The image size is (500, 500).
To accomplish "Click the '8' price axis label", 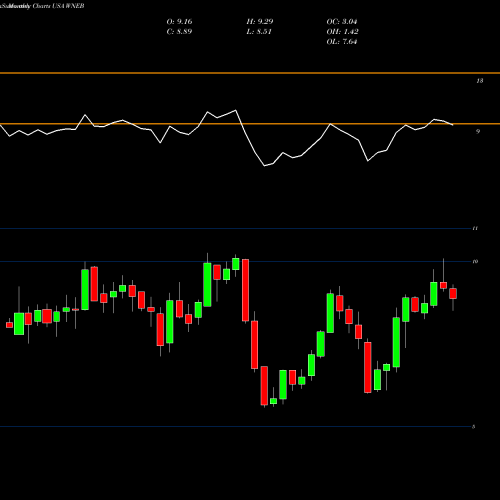I will [474, 427].
